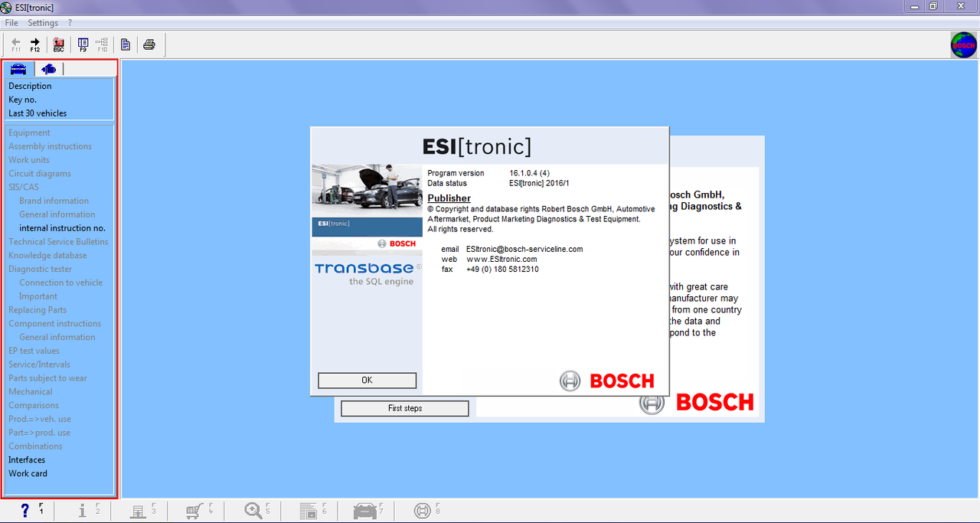
Task: Open the File menu
Action: coord(11,23)
